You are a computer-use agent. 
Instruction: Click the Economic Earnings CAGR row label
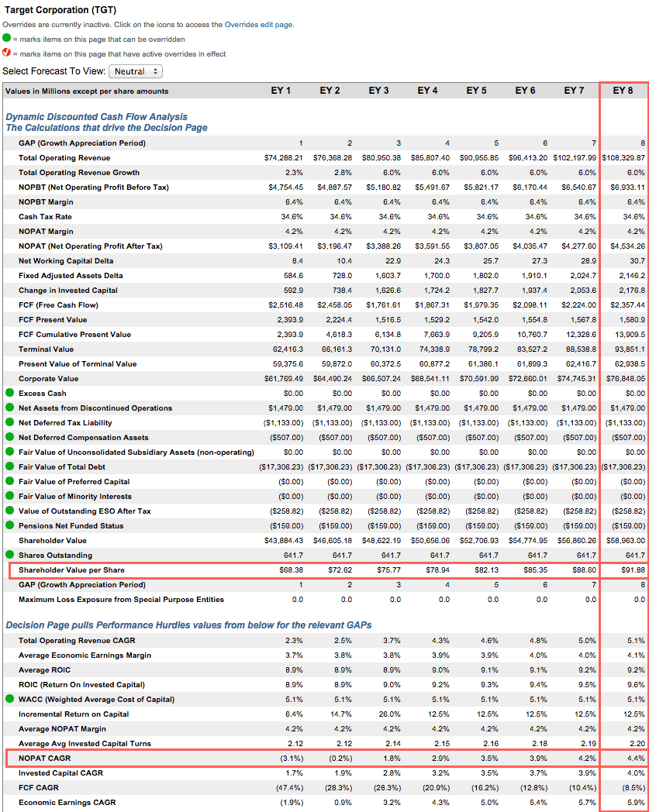pyautogui.click(x=67, y=802)
